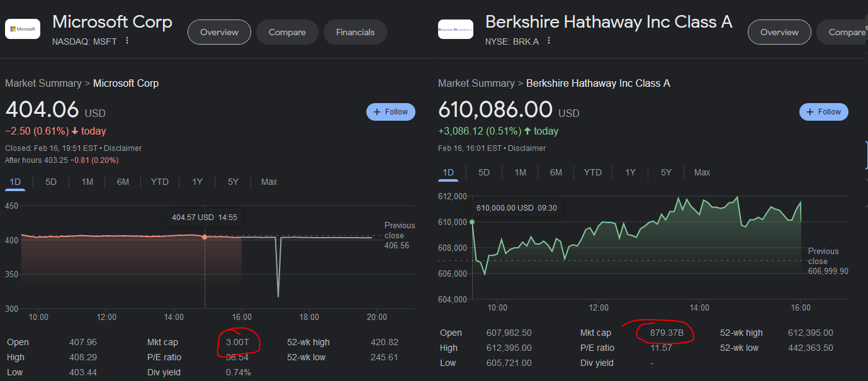Image resolution: width=868 pixels, height=381 pixels.
Task: Select the 1D range on the Microsoft chart
Action: click(x=15, y=182)
